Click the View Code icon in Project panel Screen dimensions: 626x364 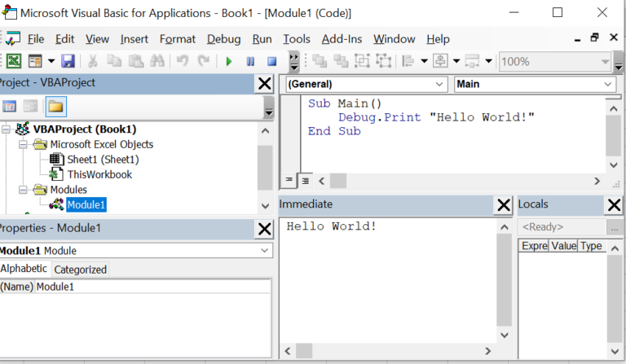point(10,106)
